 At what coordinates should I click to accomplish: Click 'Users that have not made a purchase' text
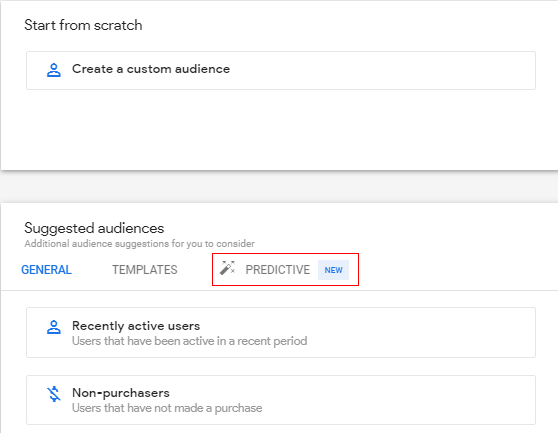pos(167,408)
